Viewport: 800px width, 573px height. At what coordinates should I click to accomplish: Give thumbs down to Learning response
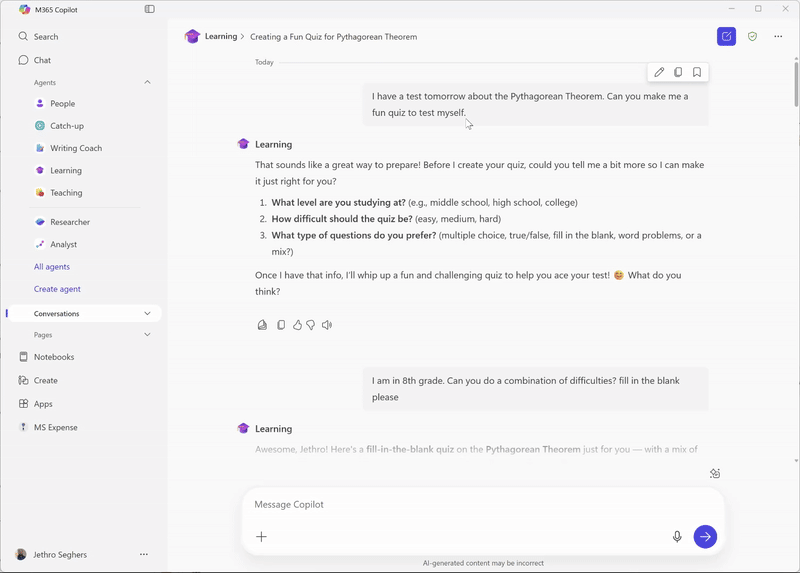[x=311, y=325]
